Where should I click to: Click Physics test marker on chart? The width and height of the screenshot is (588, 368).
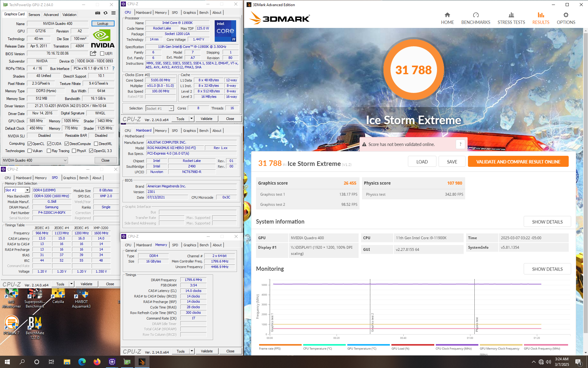click(x=477, y=324)
